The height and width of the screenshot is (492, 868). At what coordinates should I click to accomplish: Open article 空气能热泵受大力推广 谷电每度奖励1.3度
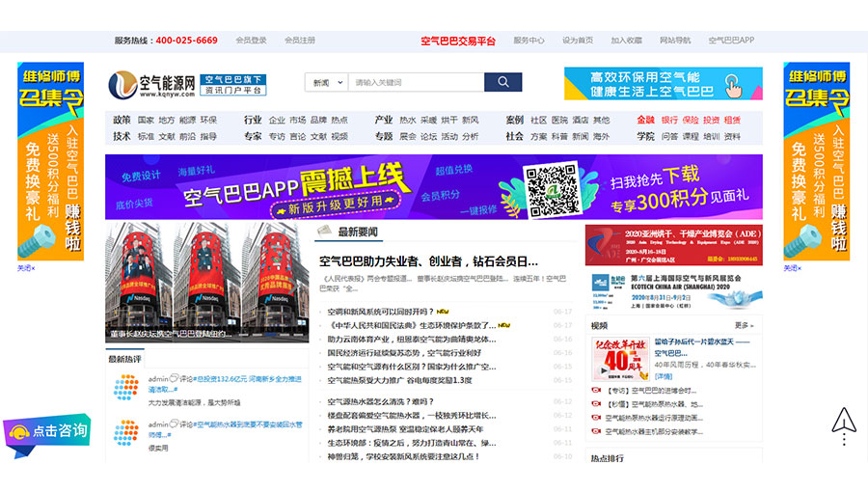pos(399,381)
